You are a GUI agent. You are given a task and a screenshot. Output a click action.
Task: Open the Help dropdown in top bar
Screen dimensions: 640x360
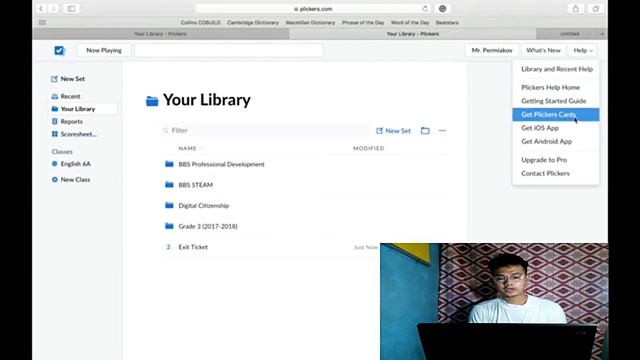point(582,50)
